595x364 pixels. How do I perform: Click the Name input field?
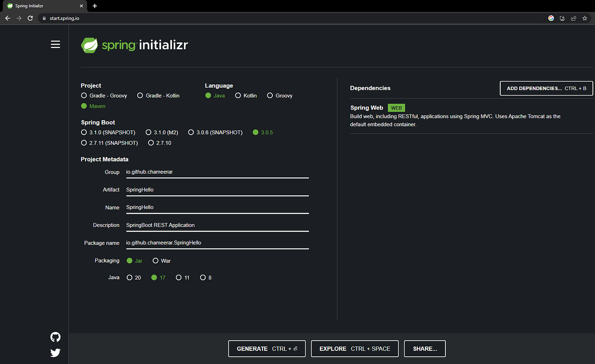(217, 208)
